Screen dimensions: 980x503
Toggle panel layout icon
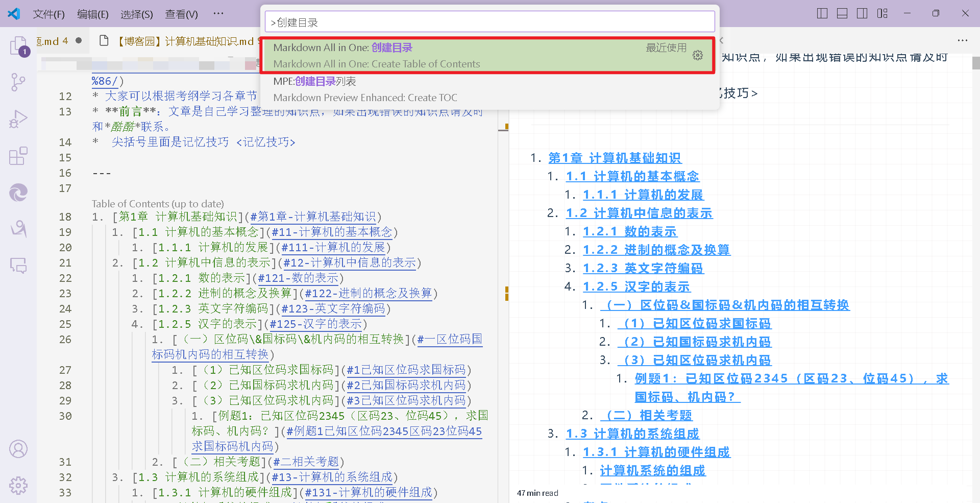click(842, 13)
